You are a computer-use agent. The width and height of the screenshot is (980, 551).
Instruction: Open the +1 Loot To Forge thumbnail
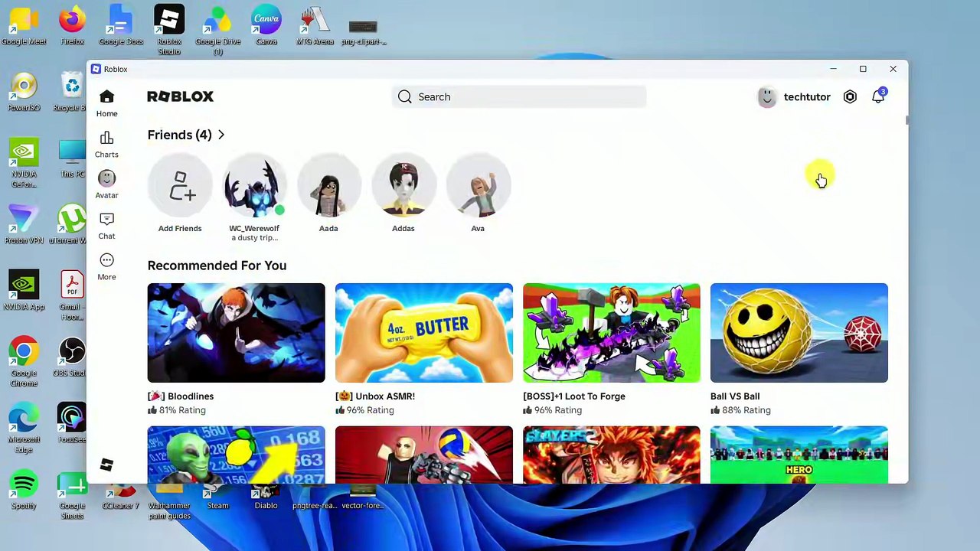pyautogui.click(x=611, y=333)
